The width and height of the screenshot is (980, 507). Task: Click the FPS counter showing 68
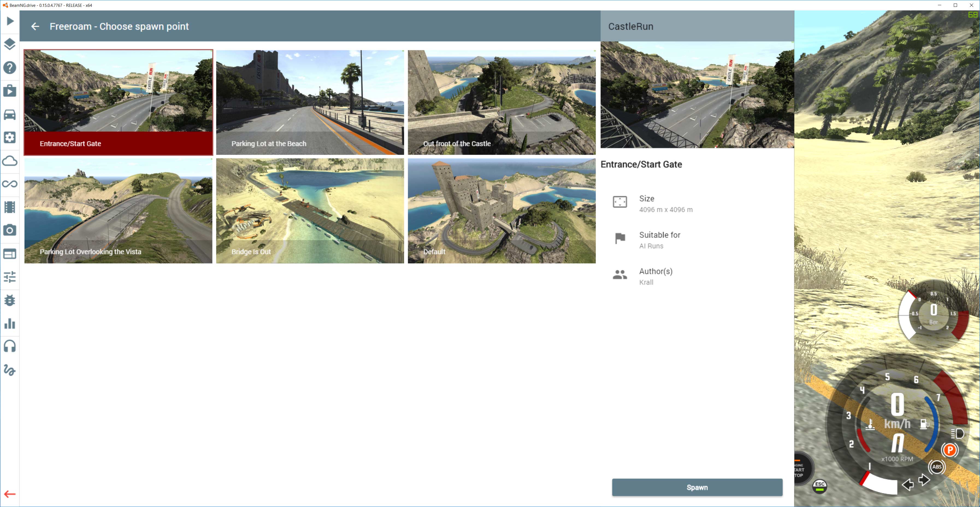973,14
